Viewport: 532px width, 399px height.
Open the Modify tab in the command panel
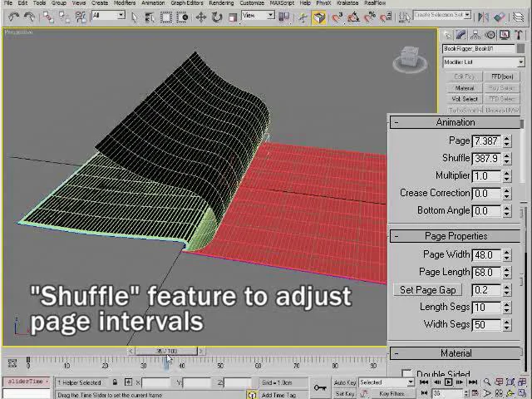pyautogui.click(x=461, y=35)
